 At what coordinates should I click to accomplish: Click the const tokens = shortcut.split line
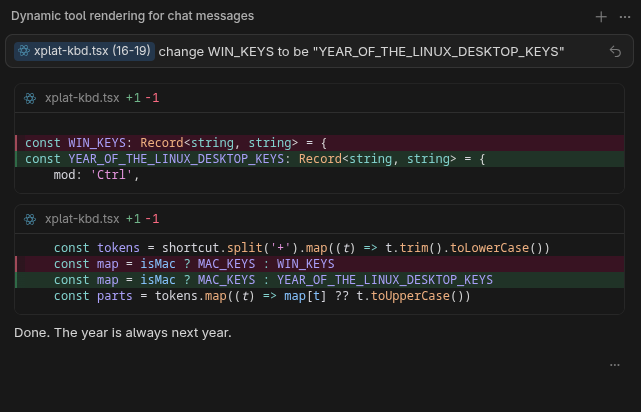tap(319, 248)
